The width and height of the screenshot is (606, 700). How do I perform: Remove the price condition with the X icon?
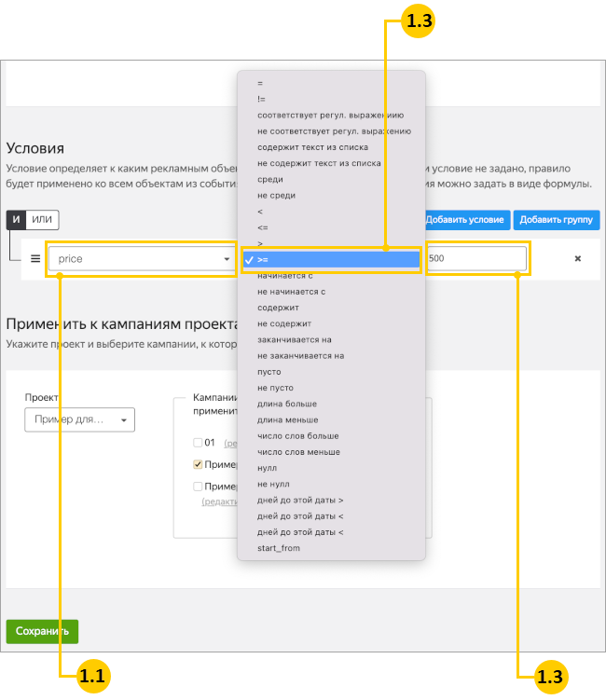tap(577, 259)
